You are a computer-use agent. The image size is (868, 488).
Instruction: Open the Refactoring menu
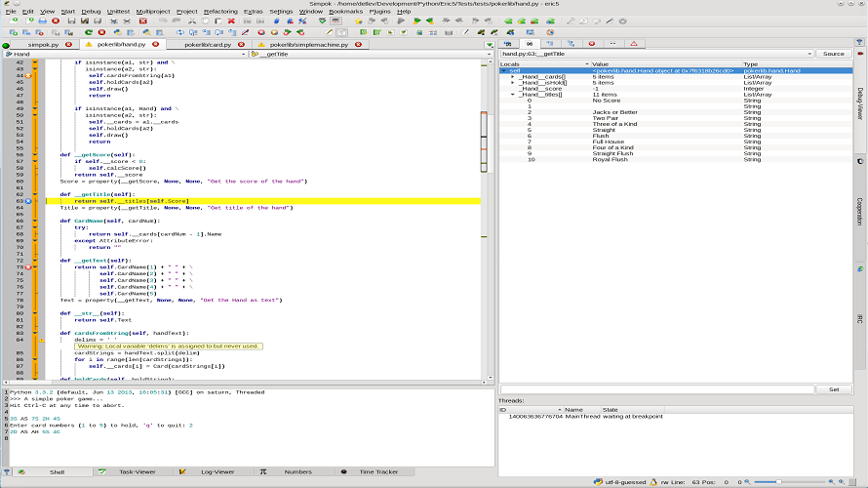pos(220,11)
